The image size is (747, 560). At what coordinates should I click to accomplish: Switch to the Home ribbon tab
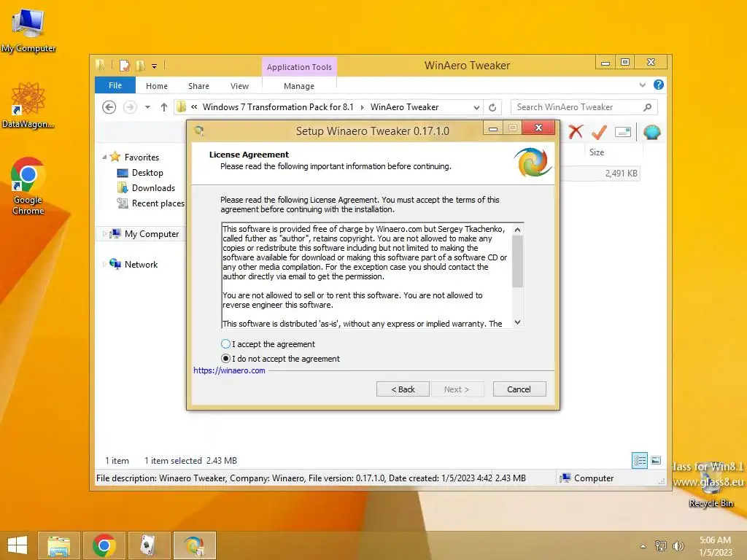tap(157, 86)
